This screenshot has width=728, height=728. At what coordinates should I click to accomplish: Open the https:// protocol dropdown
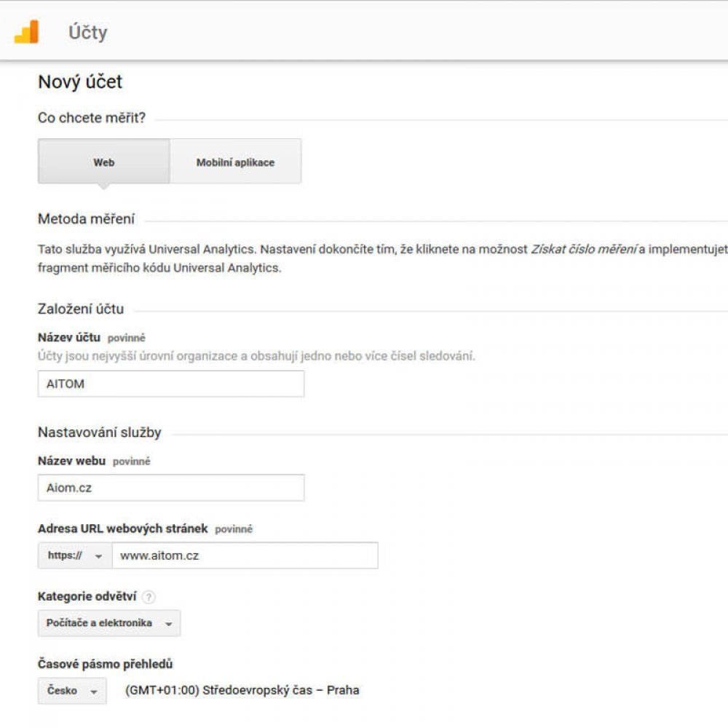click(74, 555)
